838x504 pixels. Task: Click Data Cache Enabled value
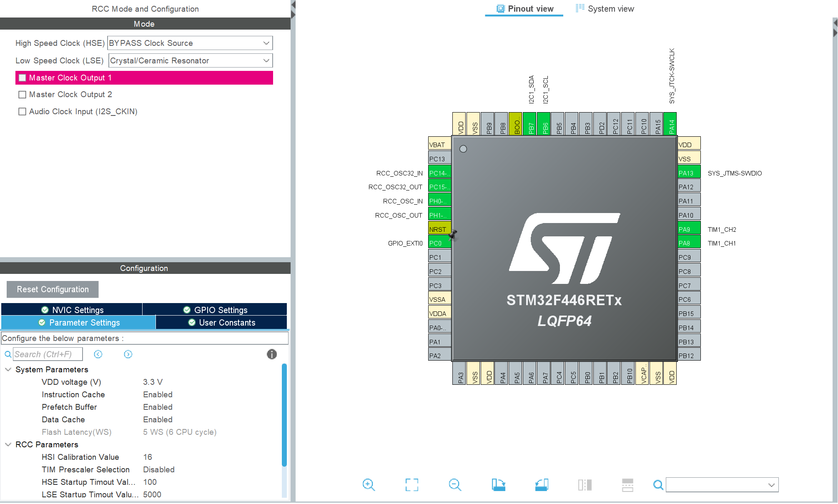point(158,420)
